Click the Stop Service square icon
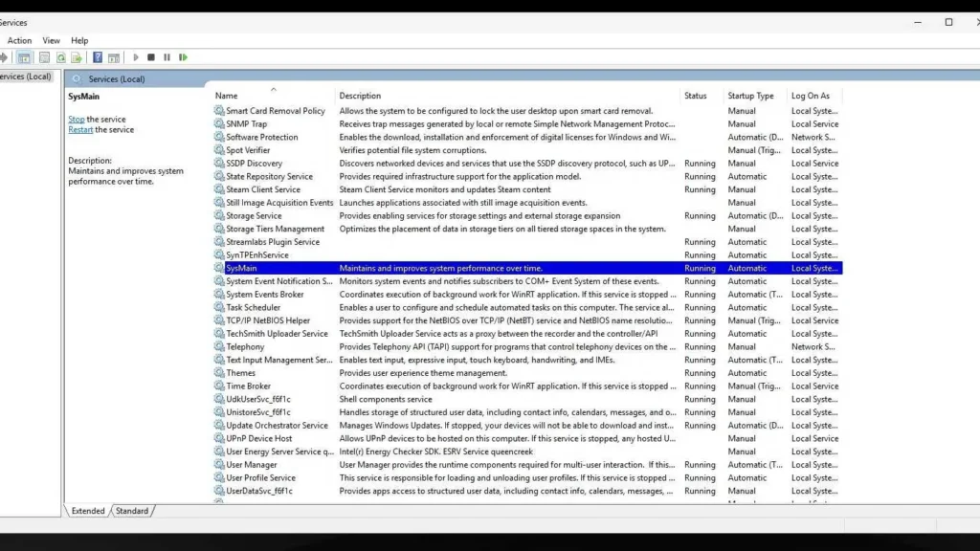The width and height of the screenshot is (980, 551). click(x=151, y=57)
